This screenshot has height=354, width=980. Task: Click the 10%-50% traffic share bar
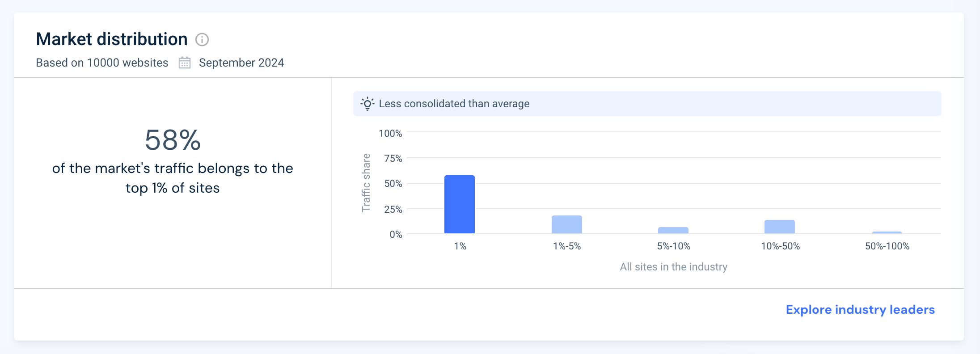779,227
